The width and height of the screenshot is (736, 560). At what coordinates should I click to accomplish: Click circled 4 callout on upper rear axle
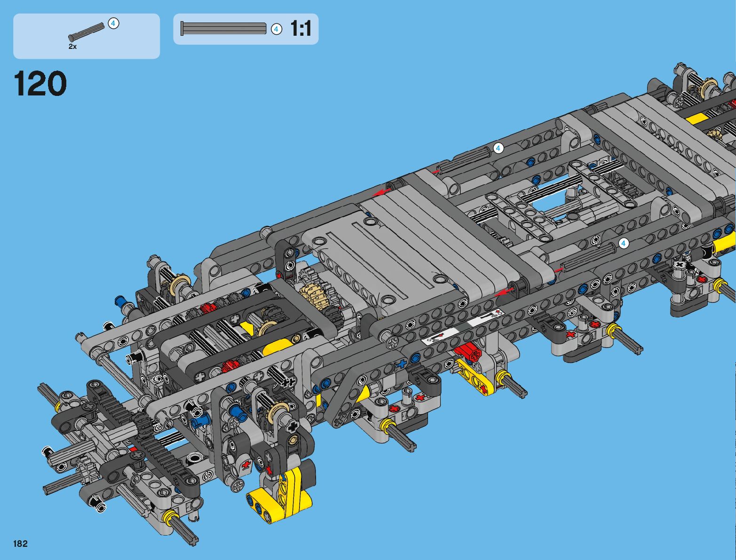pyautogui.click(x=498, y=149)
